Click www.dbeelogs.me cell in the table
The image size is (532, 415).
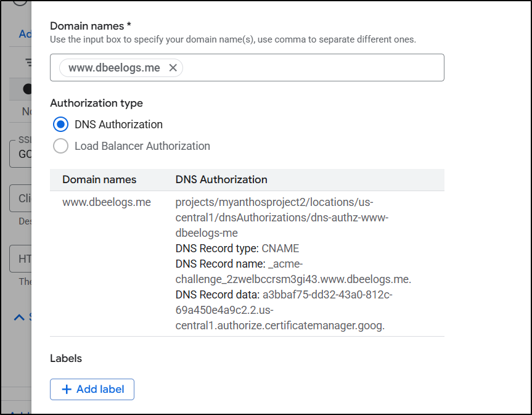107,202
